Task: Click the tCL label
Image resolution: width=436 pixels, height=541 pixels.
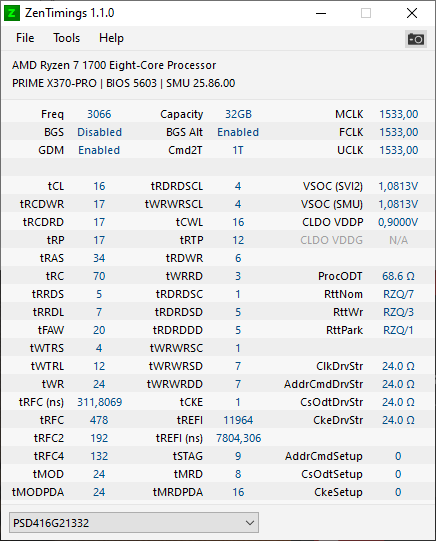Action: tap(56, 186)
